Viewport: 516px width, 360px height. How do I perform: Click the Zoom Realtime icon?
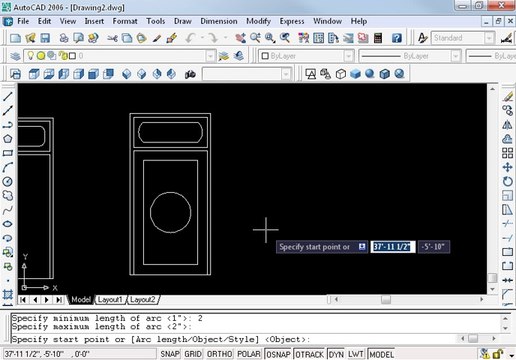click(x=255, y=38)
